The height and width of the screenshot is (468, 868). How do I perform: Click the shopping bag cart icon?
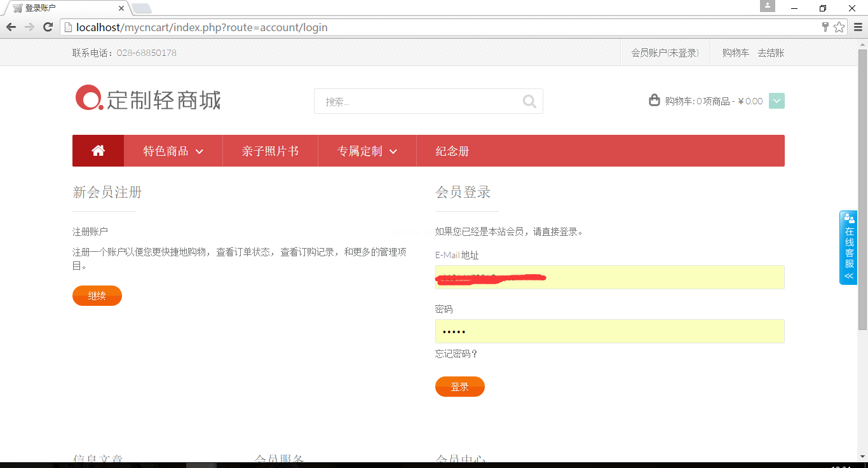click(654, 100)
